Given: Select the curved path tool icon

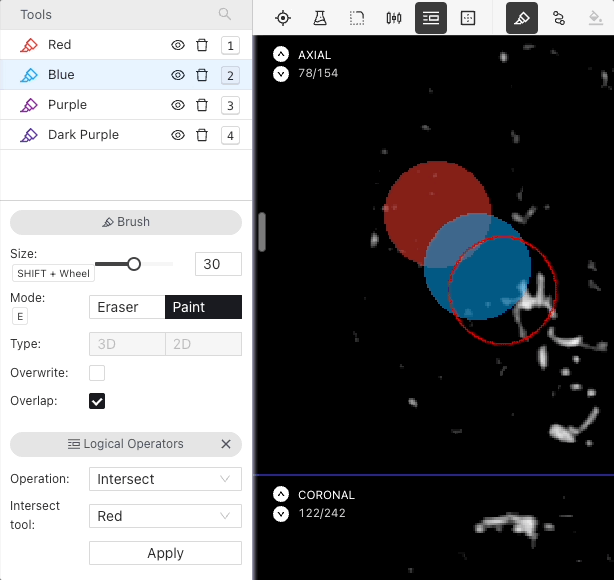Looking at the screenshot, I should 559,18.
